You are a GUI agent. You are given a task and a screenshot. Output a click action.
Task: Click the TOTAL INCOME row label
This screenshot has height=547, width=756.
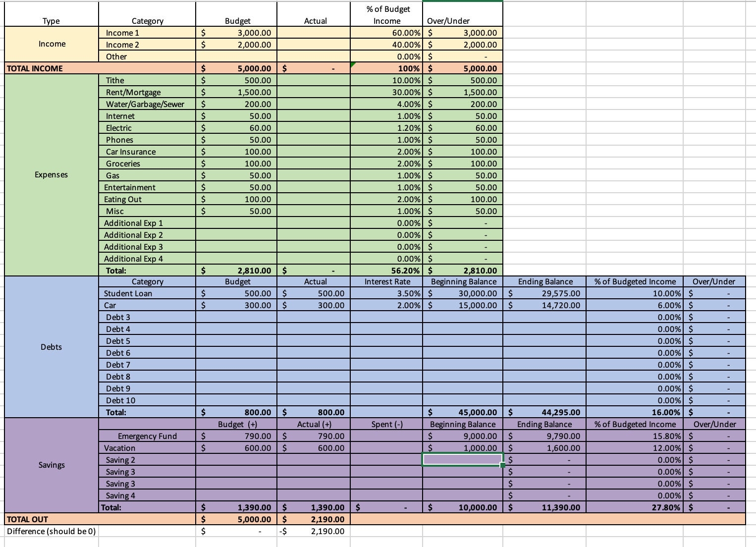[35, 68]
